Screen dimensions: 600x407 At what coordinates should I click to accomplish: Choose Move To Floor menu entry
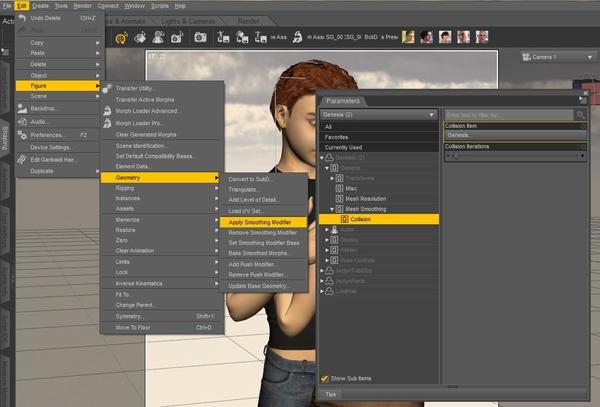pos(161,327)
